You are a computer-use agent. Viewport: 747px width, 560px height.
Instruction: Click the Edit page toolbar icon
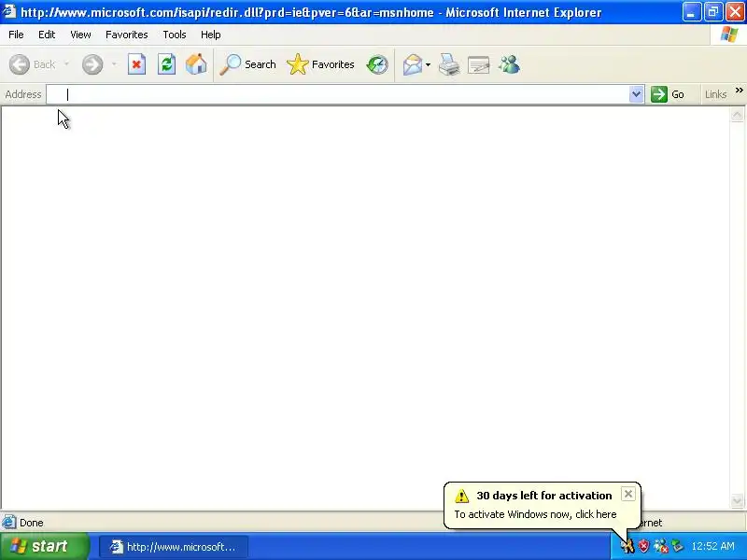coord(479,64)
